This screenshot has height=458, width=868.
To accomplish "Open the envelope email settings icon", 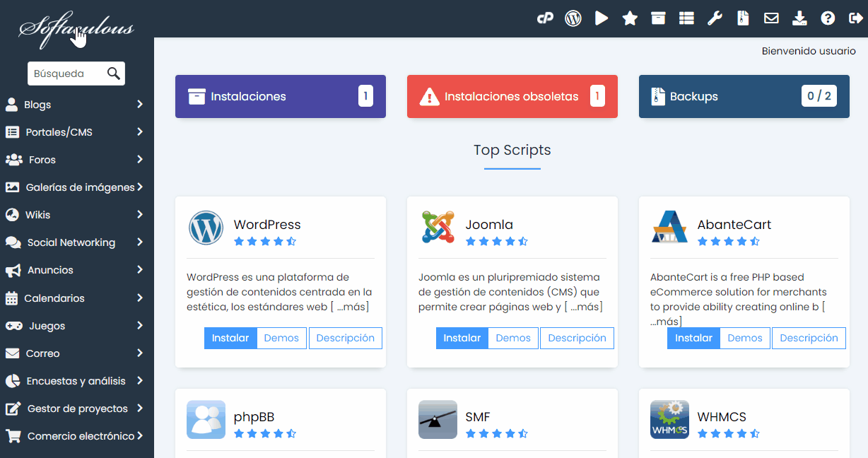I will point(771,18).
